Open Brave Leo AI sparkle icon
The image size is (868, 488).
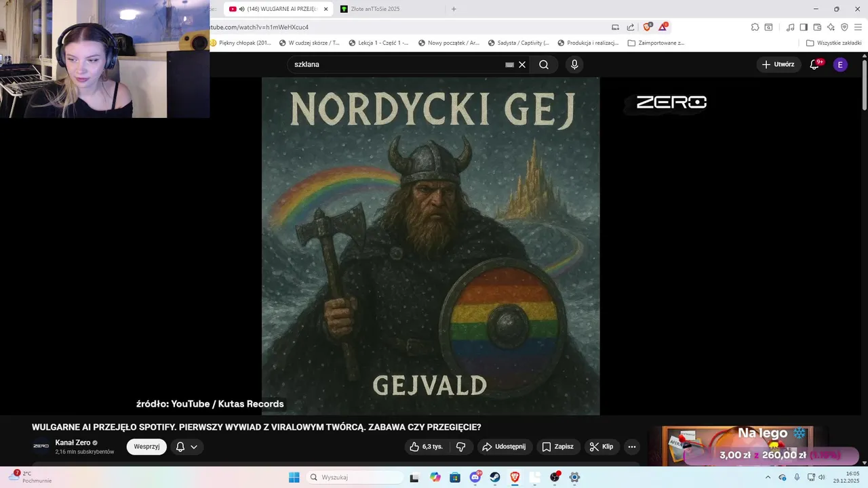pyautogui.click(x=831, y=27)
